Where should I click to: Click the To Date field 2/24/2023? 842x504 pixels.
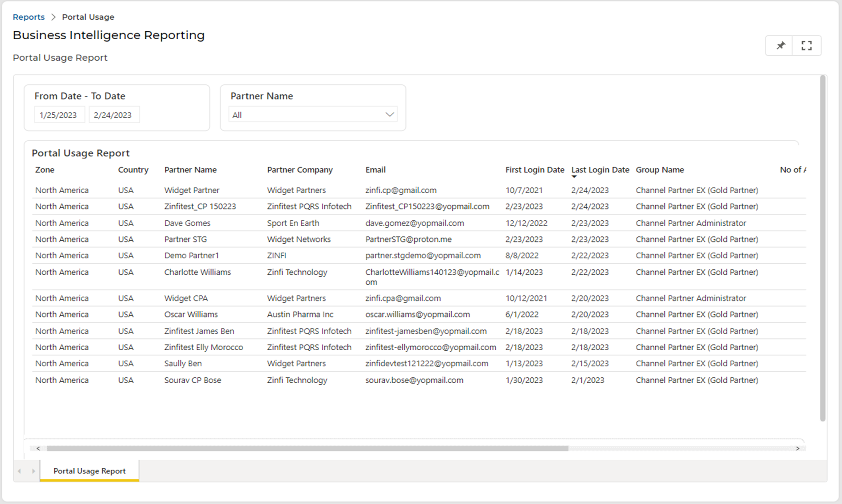tap(113, 115)
